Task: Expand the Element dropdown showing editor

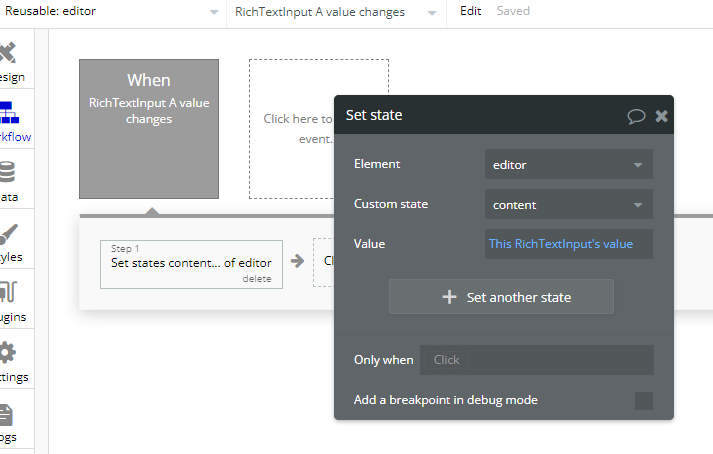Action: (568, 165)
